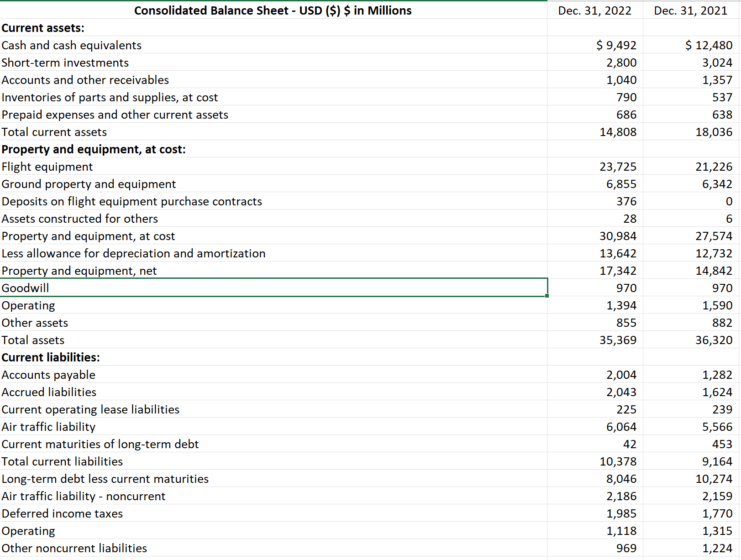Click the 17,342 net property value
Viewport: 741px width, 560px height.
[618, 271]
